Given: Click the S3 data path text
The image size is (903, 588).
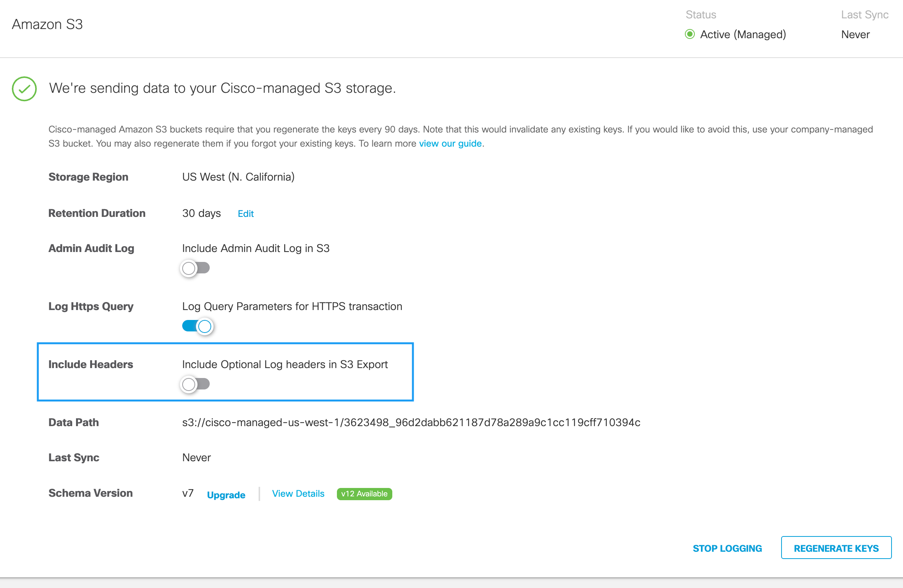Looking at the screenshot, I should 411,422.
